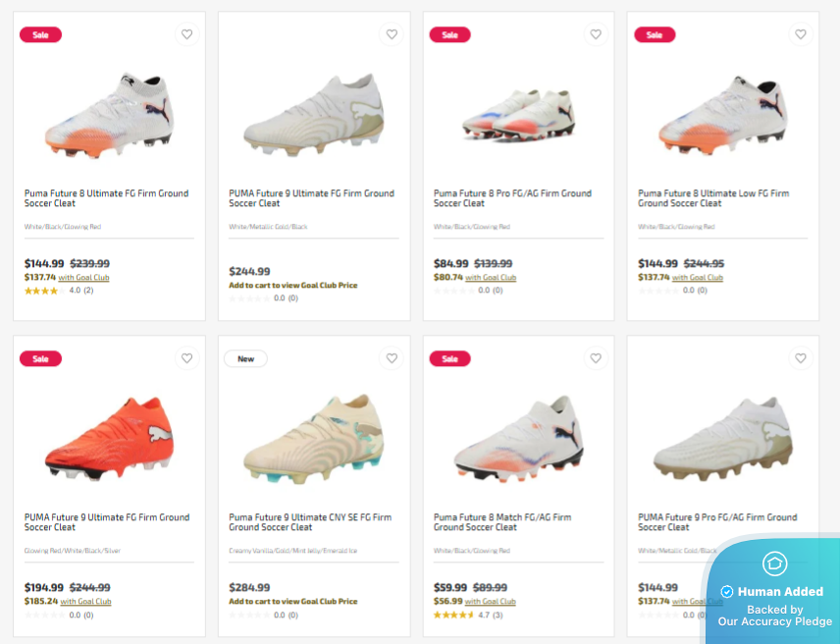840x644 pixels.
Task: Click Sale badge on Puma Future 8 Pro
Action: pos(449,34)
